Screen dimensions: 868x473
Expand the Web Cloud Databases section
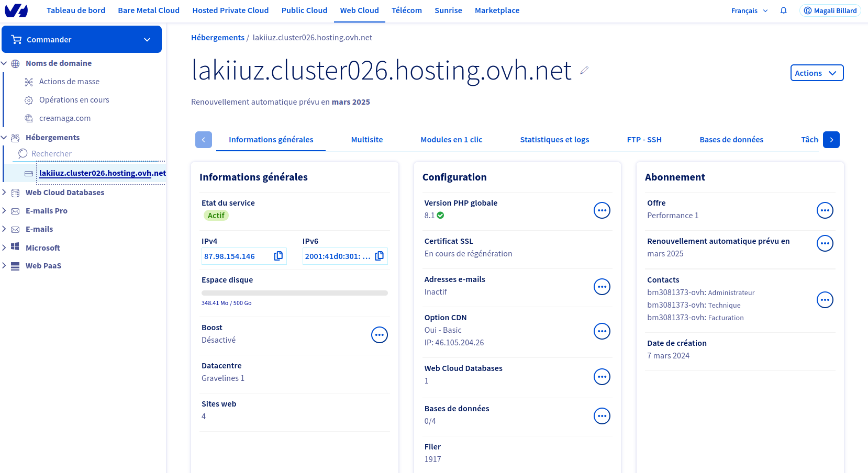[4, 193]
